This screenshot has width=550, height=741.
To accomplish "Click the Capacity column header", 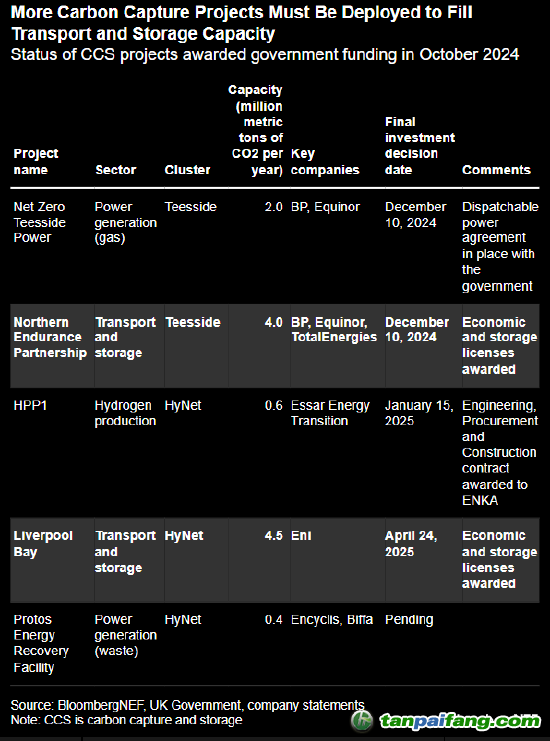I will (x=256, y=130).
